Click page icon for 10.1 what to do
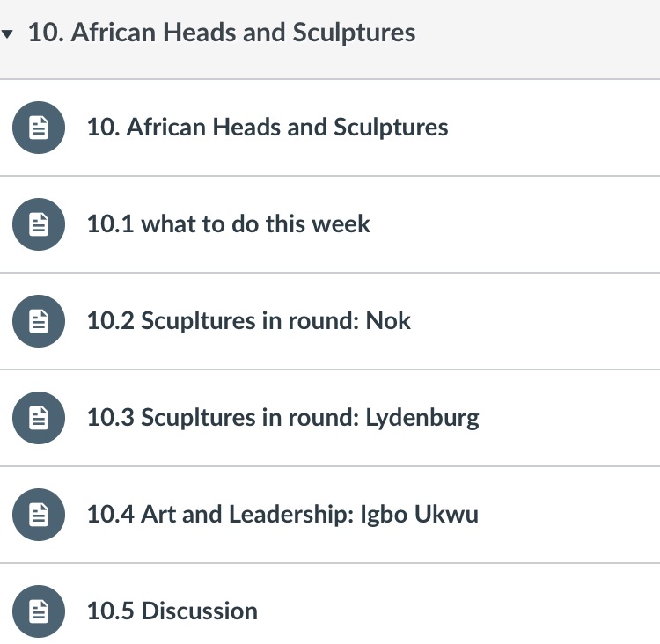The height and width of the screenshot is (644, 660). point(38,224)
